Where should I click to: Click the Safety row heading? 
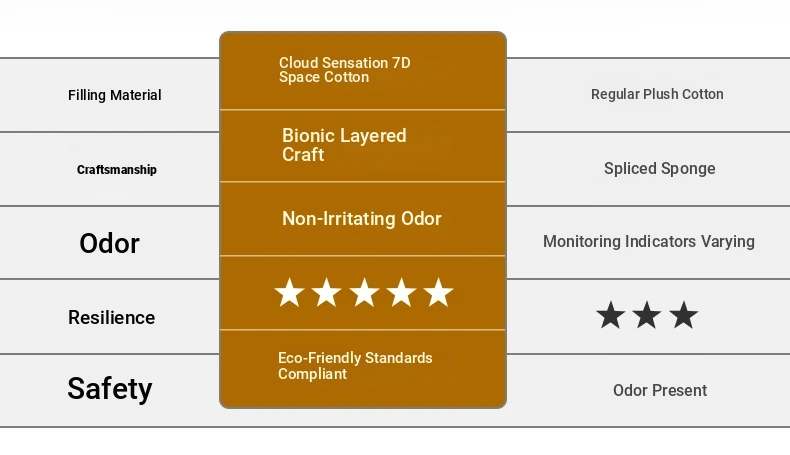pyautogui.click(x=110, y=388)
